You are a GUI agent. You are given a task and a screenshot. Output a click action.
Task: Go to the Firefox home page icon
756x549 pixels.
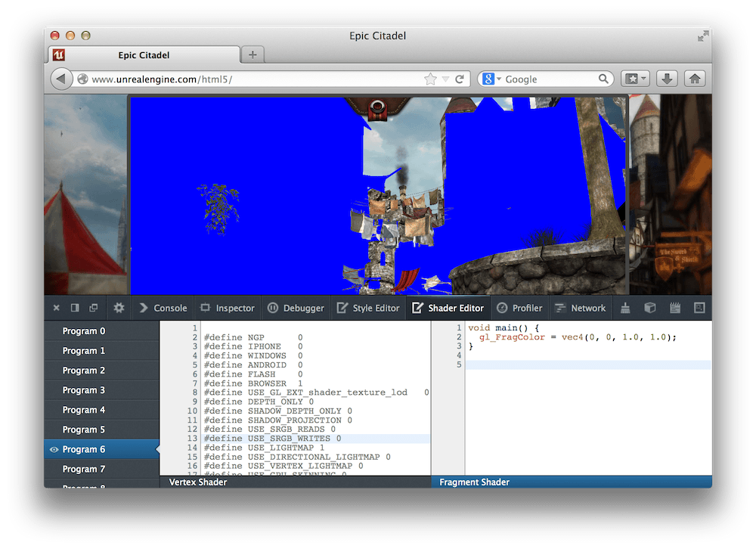(x=694, y=79)
